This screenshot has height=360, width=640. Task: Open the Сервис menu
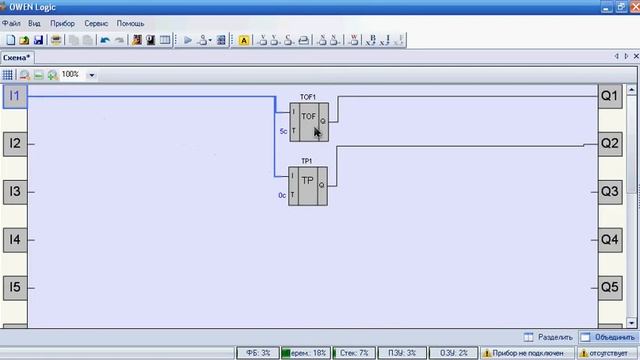96,24
